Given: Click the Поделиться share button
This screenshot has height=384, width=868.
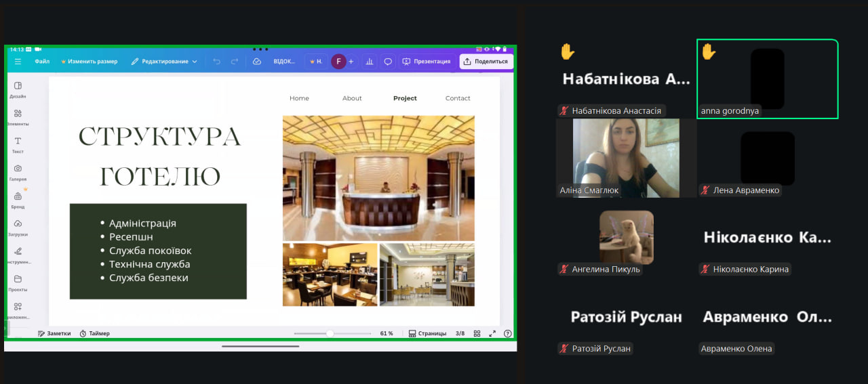Looking at the screenshot, I should coord(486,62).
